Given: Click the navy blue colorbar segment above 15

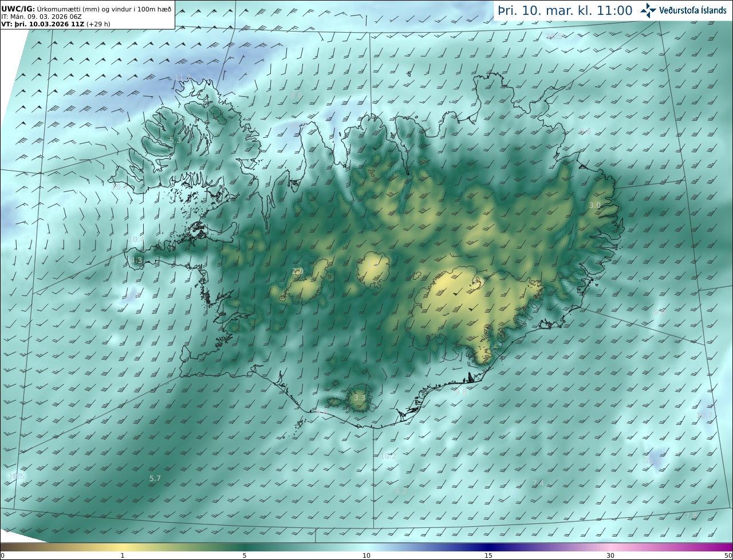Looking at the screenshot, I should tap(488, 547).
